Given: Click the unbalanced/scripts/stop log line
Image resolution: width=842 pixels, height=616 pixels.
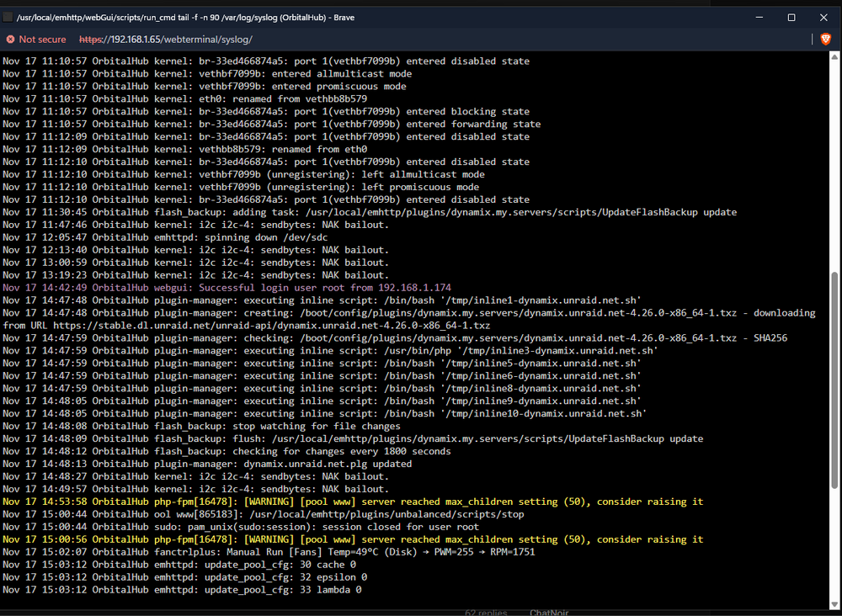Looking at the screenshot, I should pos(264,514).
